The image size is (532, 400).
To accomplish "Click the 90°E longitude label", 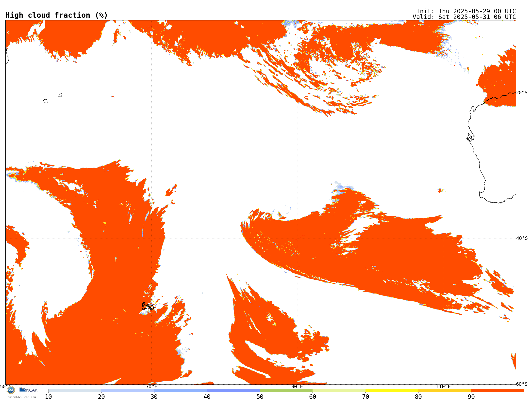I will pyautogui.click(x=297, y=387).
